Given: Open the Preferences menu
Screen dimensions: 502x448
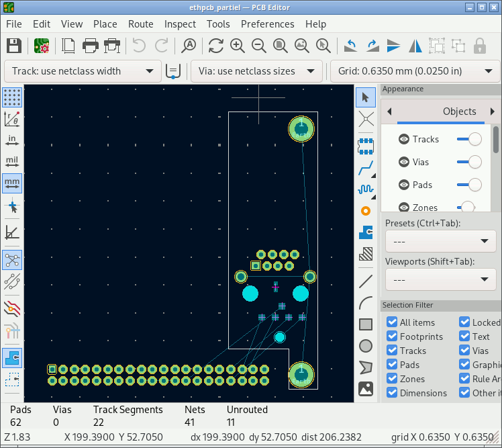Looking at the screenshot, I should [x=267, y=24].
